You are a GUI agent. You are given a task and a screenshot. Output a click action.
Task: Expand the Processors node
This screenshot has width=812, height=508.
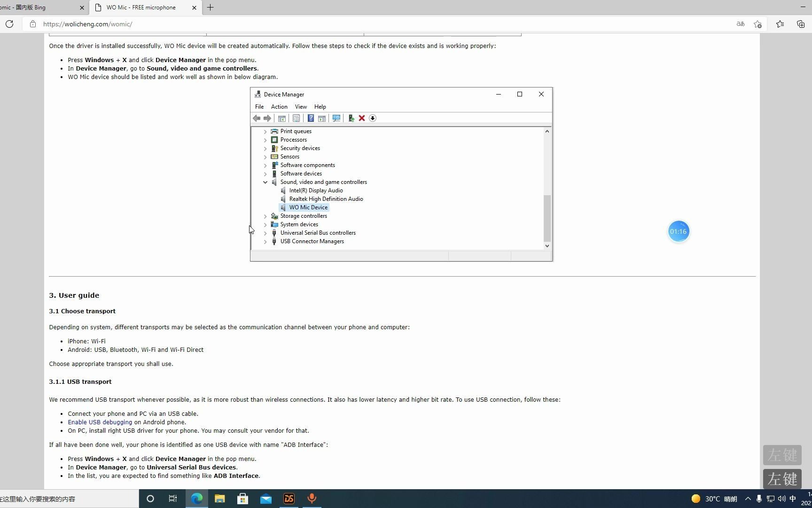click(265, 140)
